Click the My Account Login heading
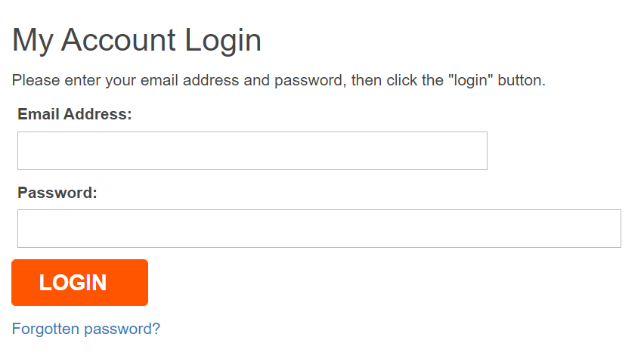644x359 pixels. 136,40
